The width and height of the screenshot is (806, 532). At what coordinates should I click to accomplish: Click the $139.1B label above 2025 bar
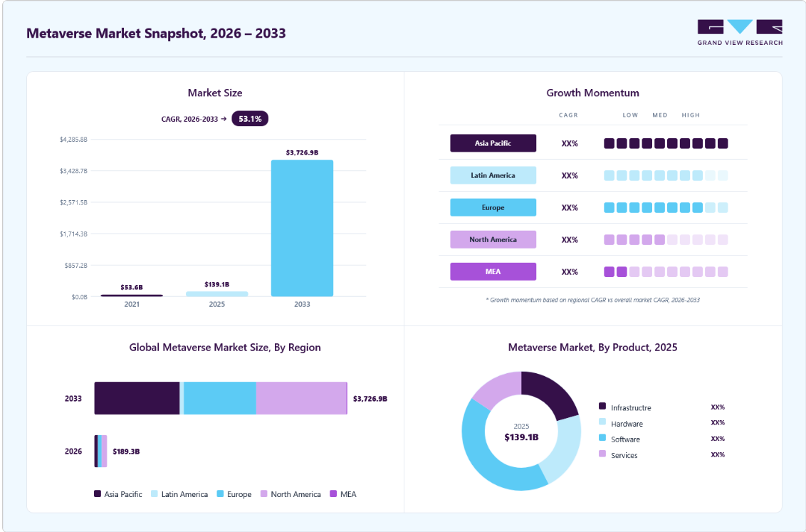coord(217,284)
